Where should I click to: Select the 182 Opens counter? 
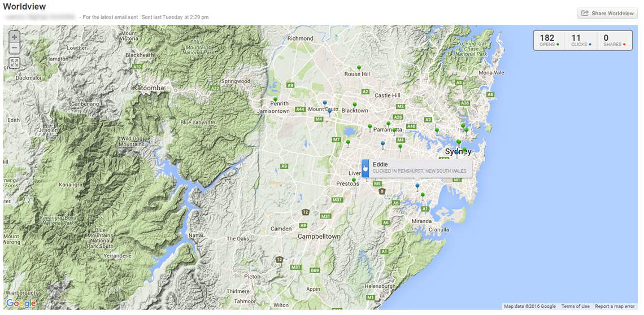click(547, 40)
